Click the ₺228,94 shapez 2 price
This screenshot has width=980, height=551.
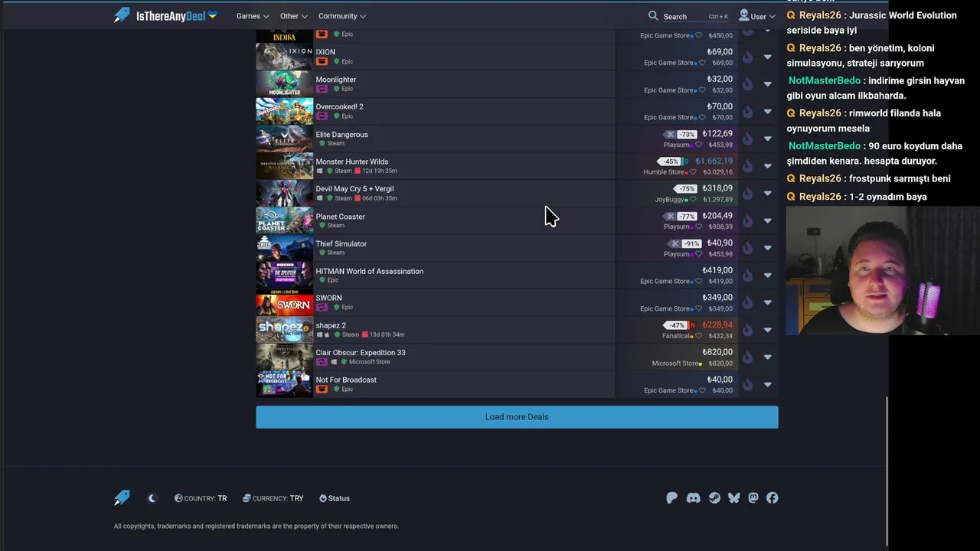pos(717,325)
